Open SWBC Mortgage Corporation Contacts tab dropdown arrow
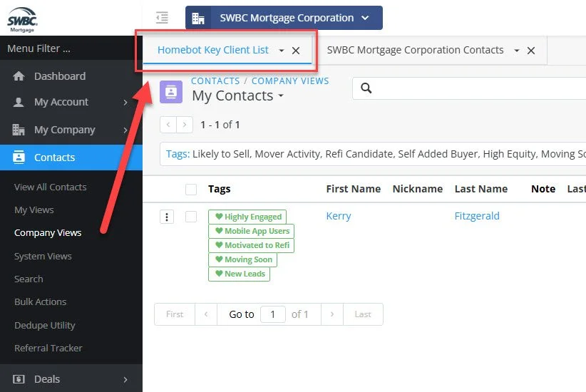This screenshot has height=392, width=586. [x=516, y=51]
